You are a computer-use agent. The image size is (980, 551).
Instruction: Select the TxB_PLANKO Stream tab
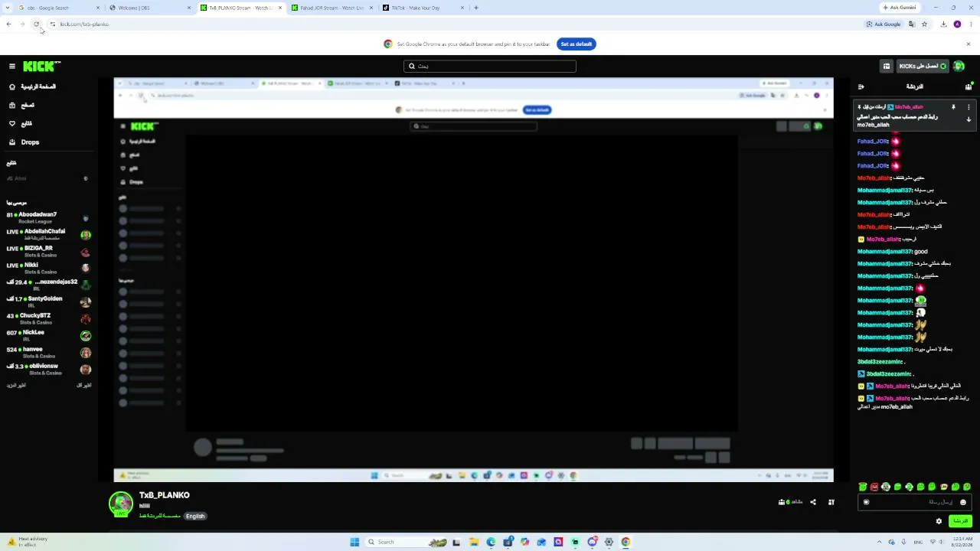[x=240, y=8]
